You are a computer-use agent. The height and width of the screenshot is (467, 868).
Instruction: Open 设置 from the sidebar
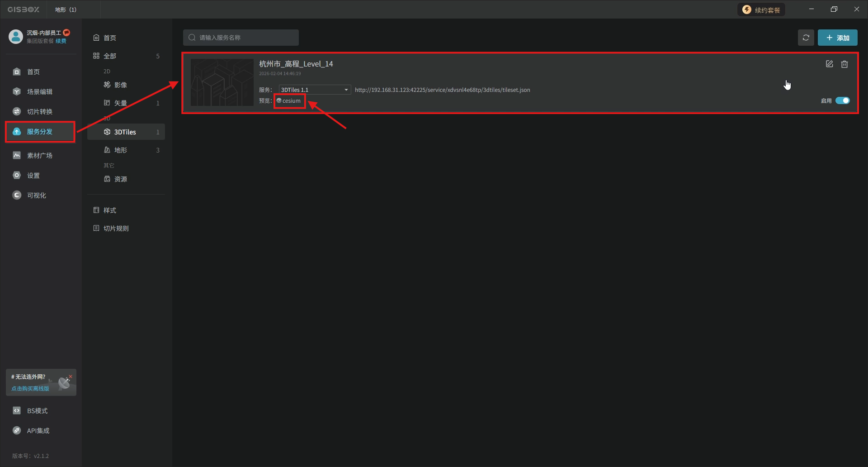point(33,176)
